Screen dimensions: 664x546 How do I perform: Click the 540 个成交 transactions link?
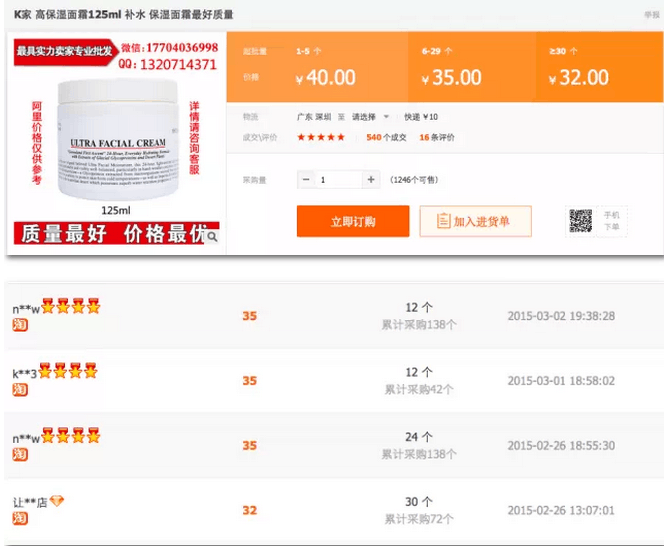click(x=386, y=137)
